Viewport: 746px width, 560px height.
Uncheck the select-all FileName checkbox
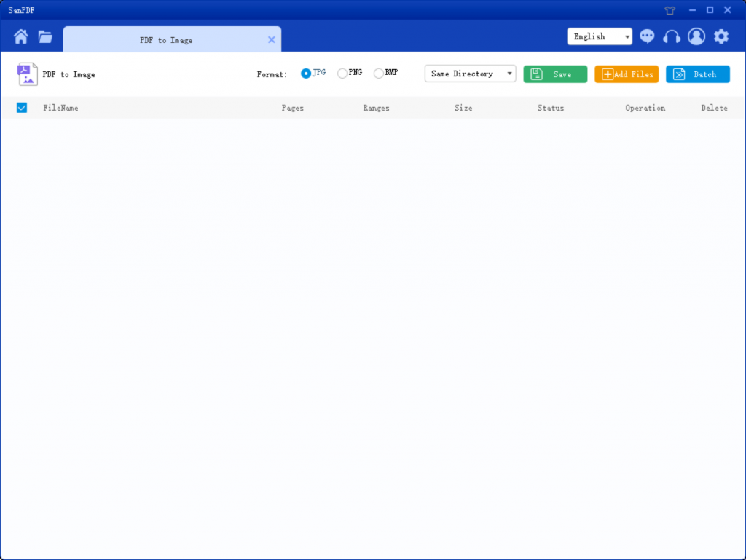pyautogui.click(x=22, y=108)
